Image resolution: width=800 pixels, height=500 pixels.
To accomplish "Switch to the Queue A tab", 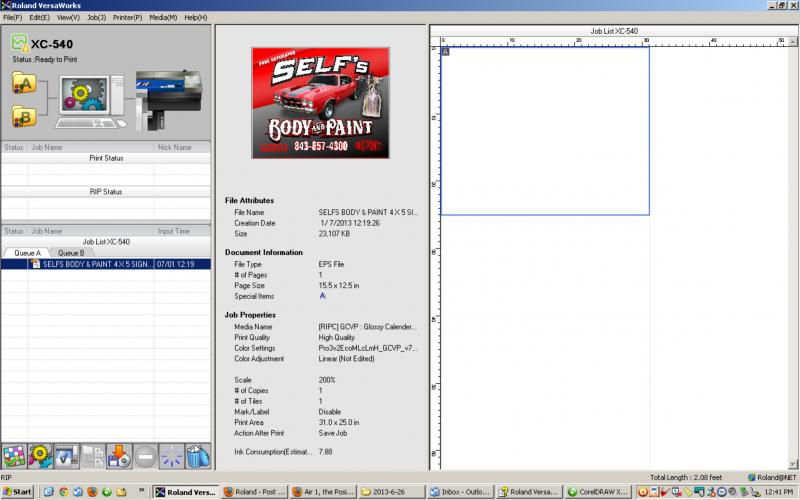I will coord(27,253).
